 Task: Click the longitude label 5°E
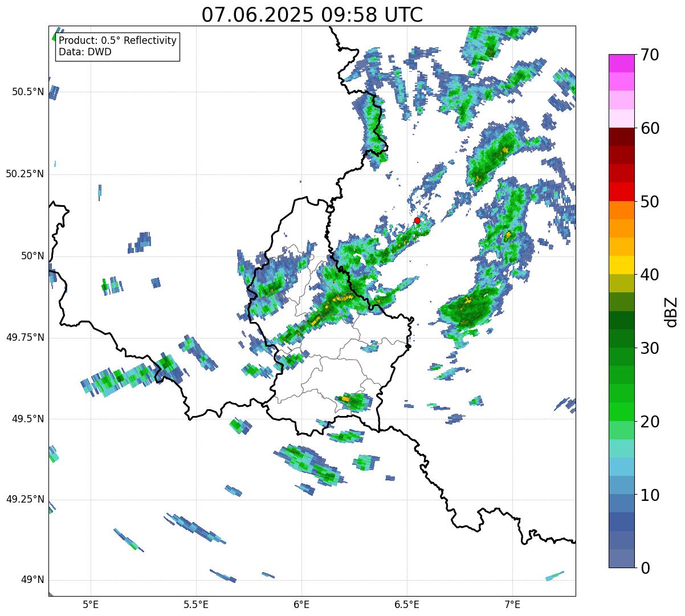pos(91,604)
